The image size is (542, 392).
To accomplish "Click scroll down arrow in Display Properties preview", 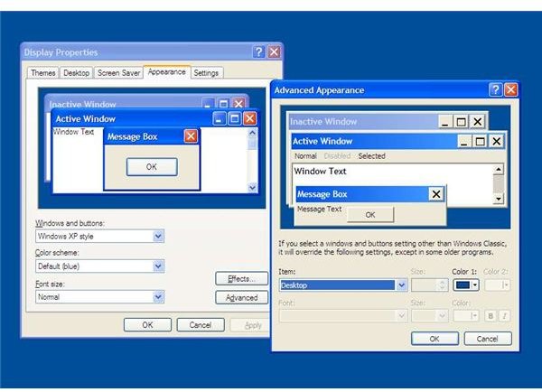I will click(x=252, y=187).
